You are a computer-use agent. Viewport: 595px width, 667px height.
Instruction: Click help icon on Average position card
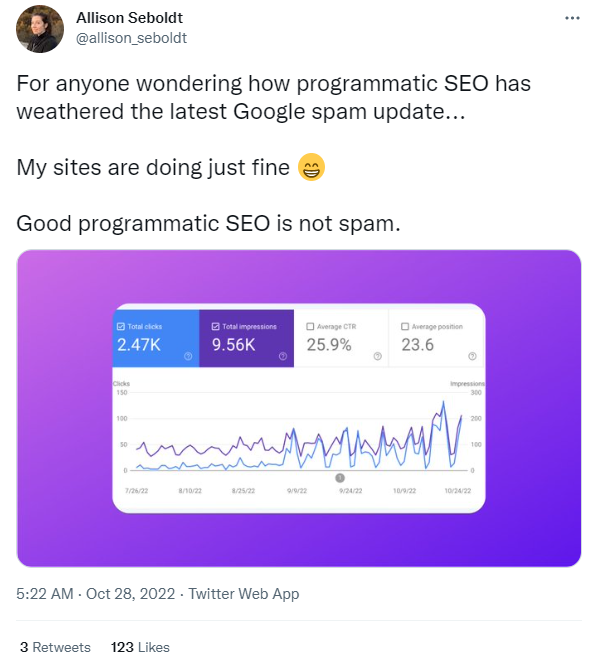tap(473, 356)
